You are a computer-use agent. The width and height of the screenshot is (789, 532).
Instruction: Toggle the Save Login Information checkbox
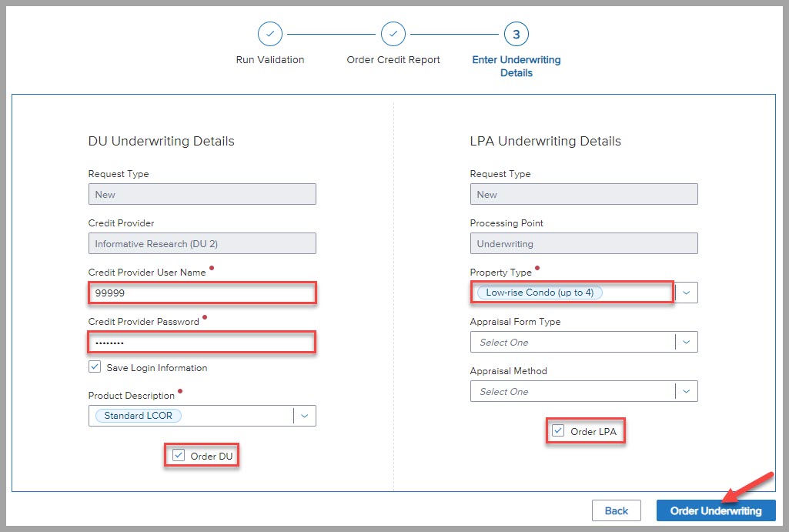click(x=95, y=367)
